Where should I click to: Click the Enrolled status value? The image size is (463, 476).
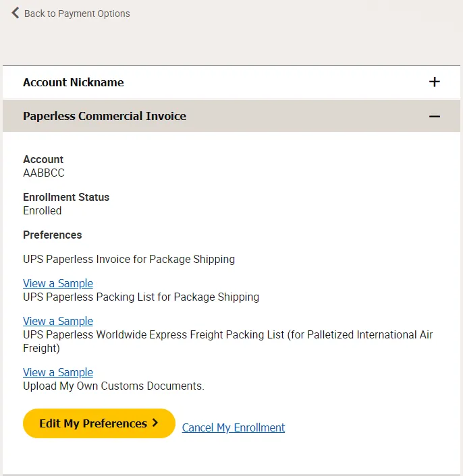pos(43,210)
